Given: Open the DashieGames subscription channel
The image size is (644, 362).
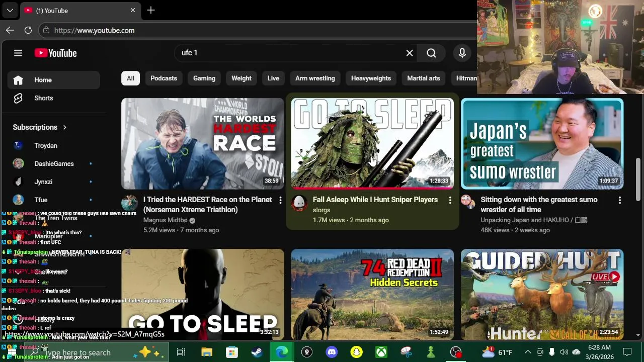Looking at the screenshot, I should click(x=53, y=163).
